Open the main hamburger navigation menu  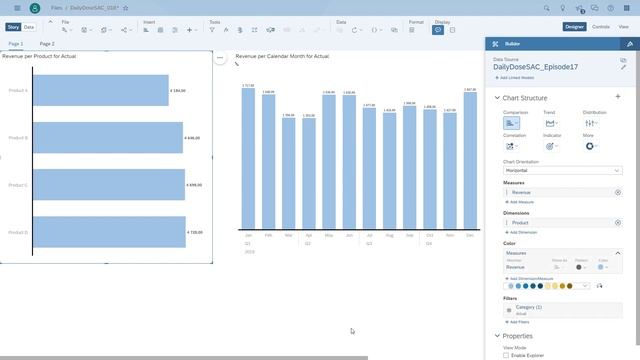click(x=17, y=8)
